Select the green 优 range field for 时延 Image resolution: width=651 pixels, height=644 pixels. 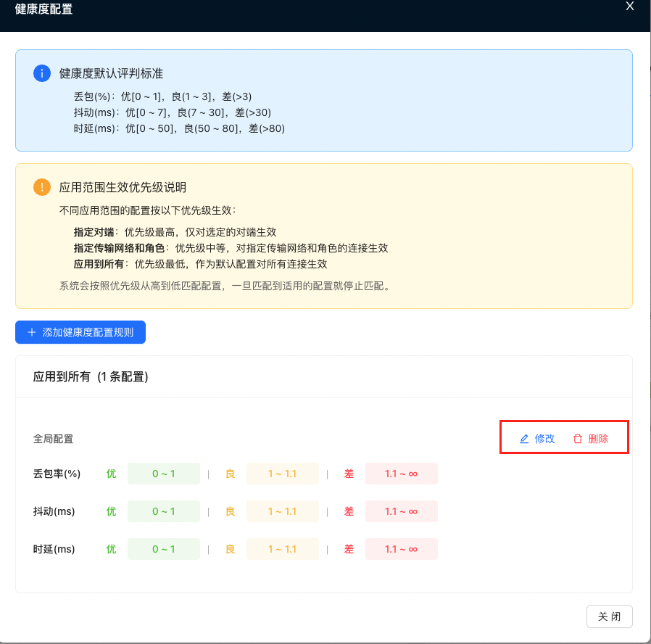click(163, 549)
